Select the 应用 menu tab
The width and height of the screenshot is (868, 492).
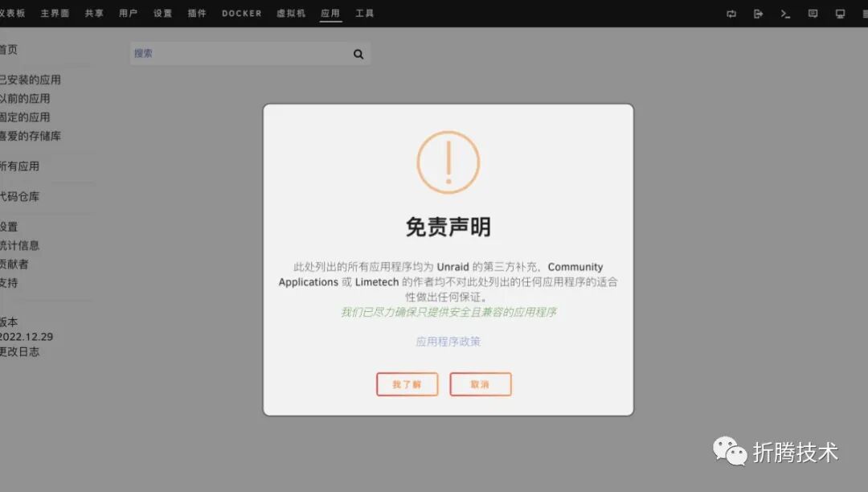tap(330, 14)
